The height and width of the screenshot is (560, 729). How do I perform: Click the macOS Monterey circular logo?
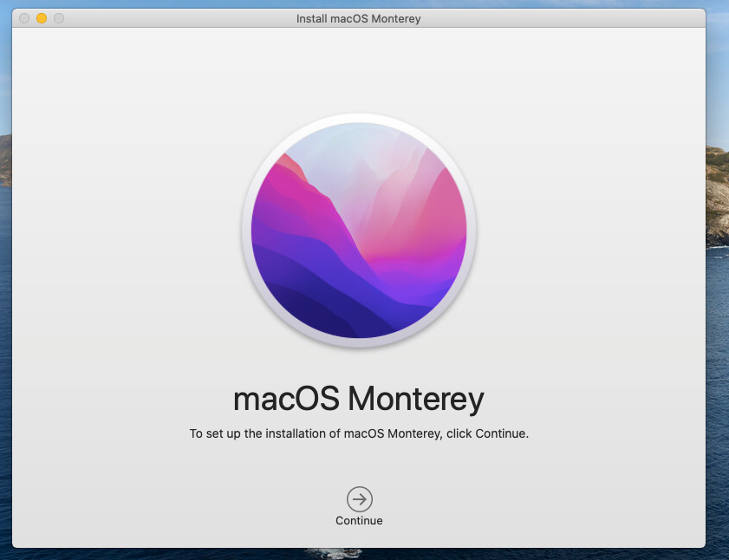coord(359,231)
